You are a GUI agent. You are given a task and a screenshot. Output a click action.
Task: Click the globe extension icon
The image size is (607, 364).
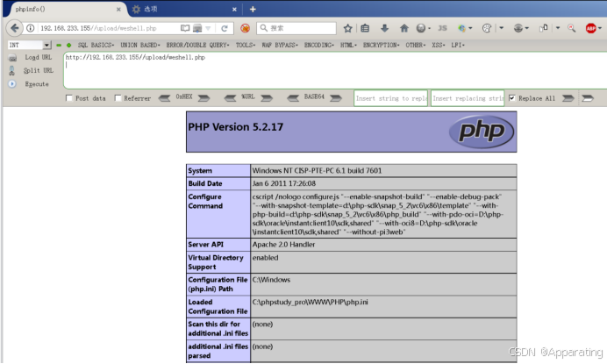(518, 28)
